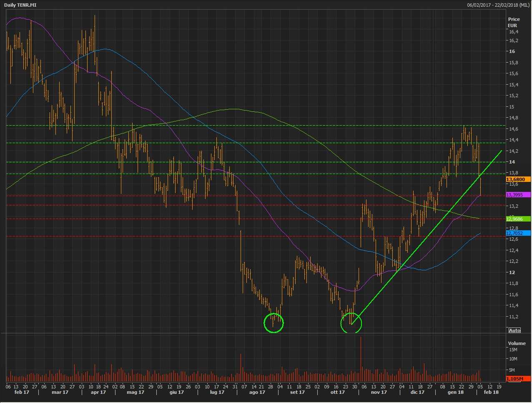This screenshot has width=532, height=403.
Task: Select the green circle at the October low
Action: [x=351, y=323]
